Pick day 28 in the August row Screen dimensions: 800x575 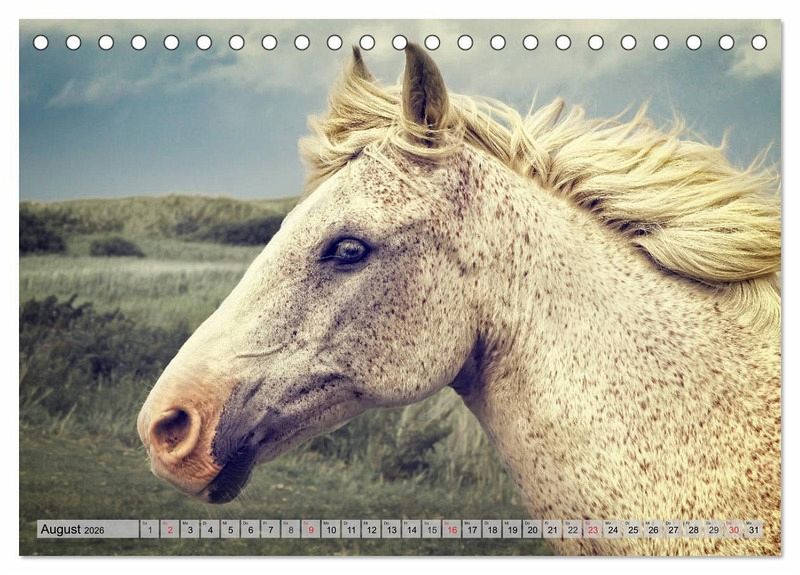[694, 529]
